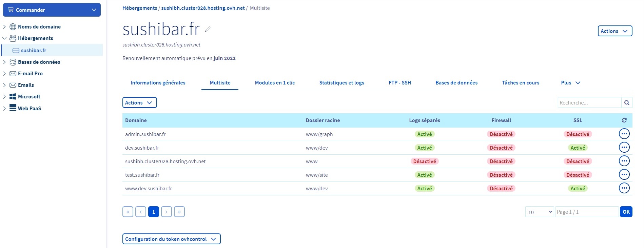
Task: Expand Configuration du token ovhcontrol
Action: pyautogui.click(x=171, y=239)
